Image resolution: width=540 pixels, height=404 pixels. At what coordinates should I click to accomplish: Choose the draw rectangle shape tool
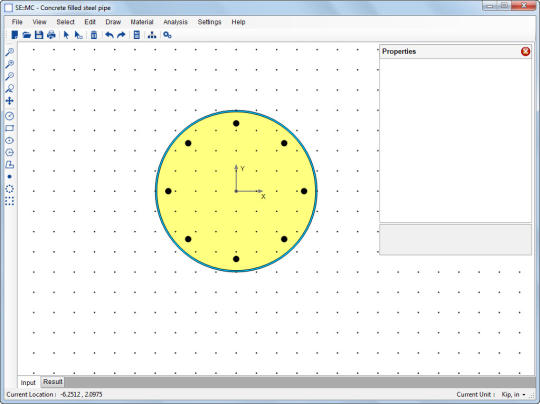(x=9, y=128)
